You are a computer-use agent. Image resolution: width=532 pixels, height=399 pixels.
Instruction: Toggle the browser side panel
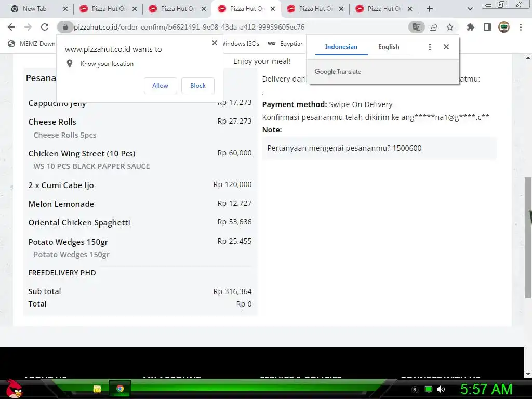coord(487,27)
